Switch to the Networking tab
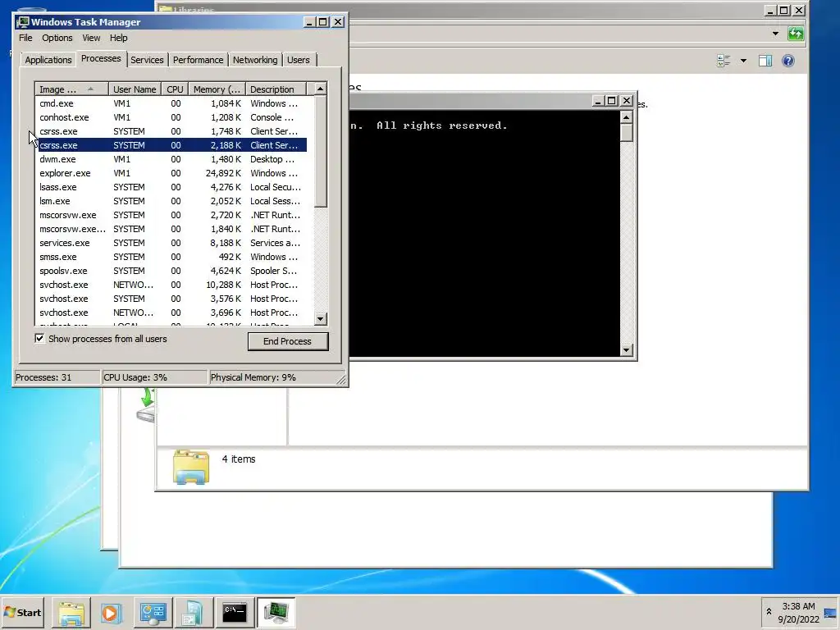This screenshot has height=630, width=840. click(x=255, y=60)
